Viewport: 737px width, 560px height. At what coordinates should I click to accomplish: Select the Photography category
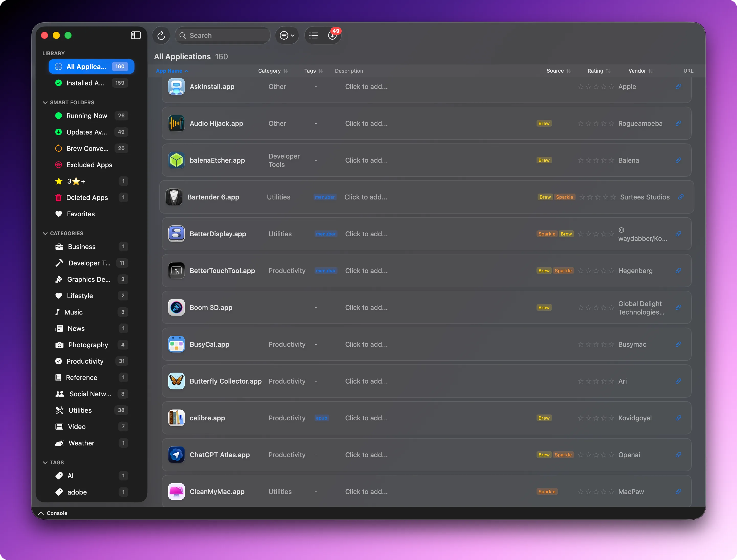[91, 345]
